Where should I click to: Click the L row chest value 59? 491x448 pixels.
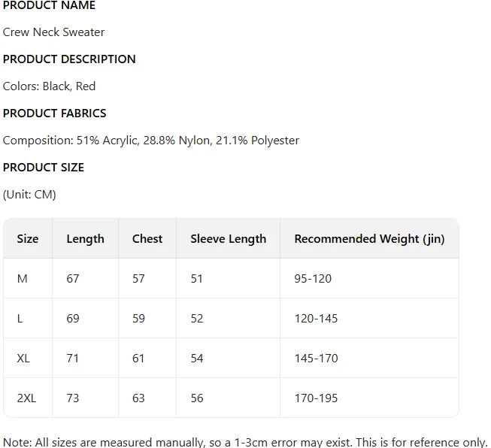(138, 319)
